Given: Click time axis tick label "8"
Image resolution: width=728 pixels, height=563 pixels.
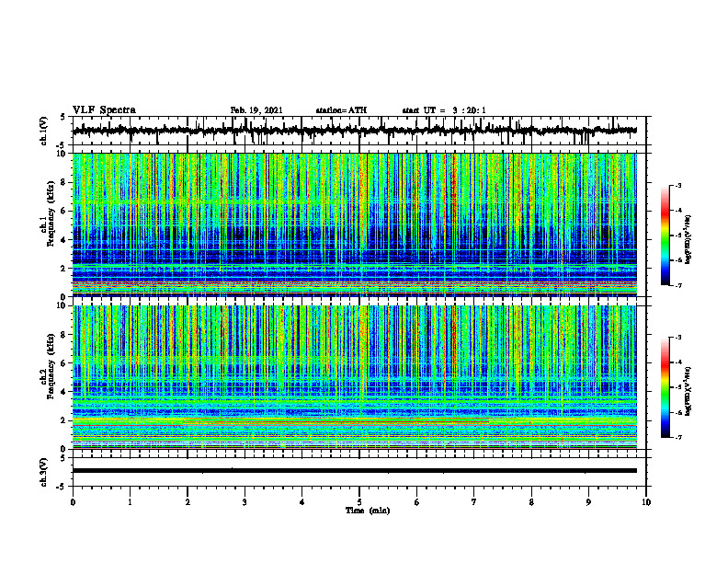Looking at the screenshot, I should coord(531,502).
